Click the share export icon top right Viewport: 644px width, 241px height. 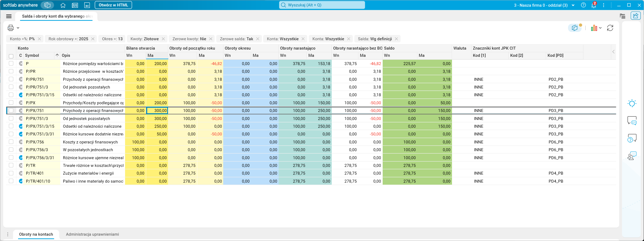[x=636, y=16]
